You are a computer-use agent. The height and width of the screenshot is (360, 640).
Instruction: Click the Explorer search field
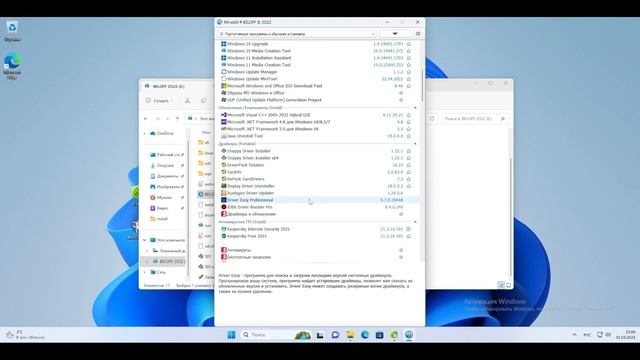476,118
